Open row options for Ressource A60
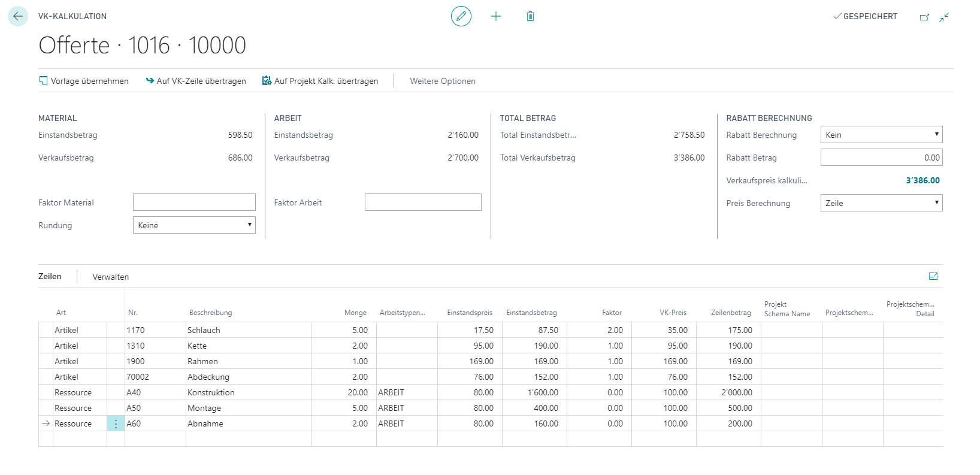 pos(116,423)
